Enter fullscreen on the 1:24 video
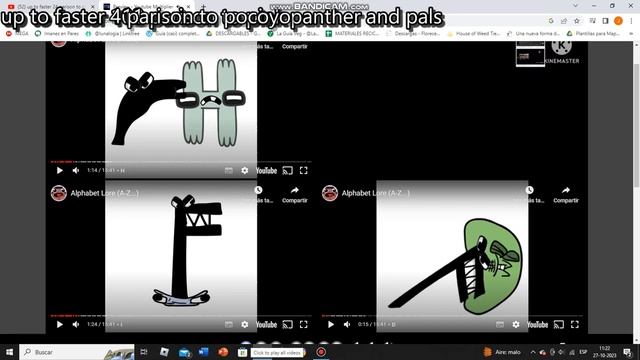Screen dimensions: 640x360 [304, 324]
